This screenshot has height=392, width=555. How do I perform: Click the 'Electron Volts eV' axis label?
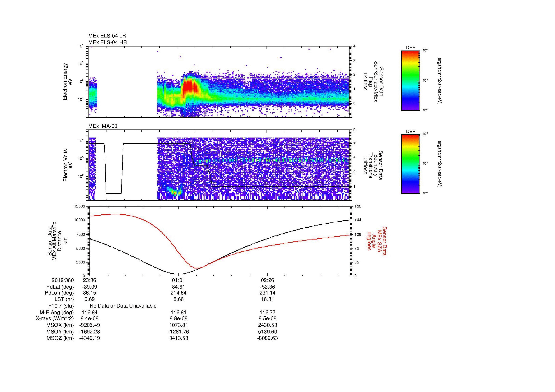coord(67,165)
